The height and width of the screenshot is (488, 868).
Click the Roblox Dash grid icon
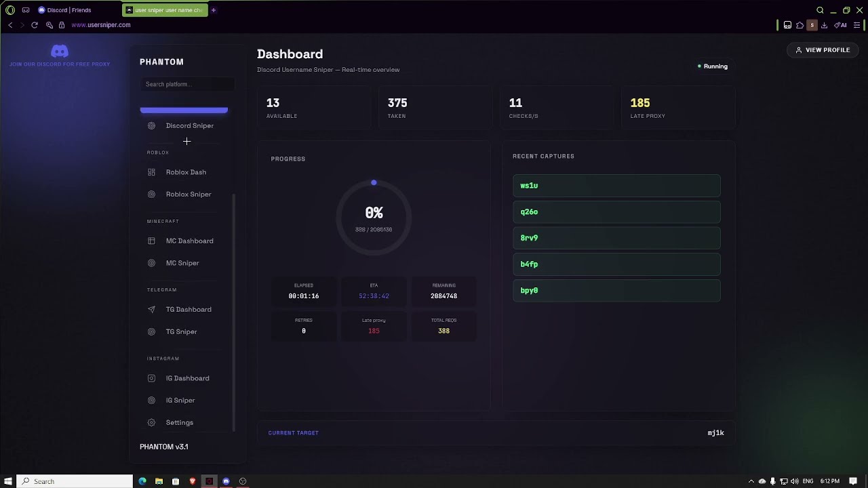click(x=151, y=172)
